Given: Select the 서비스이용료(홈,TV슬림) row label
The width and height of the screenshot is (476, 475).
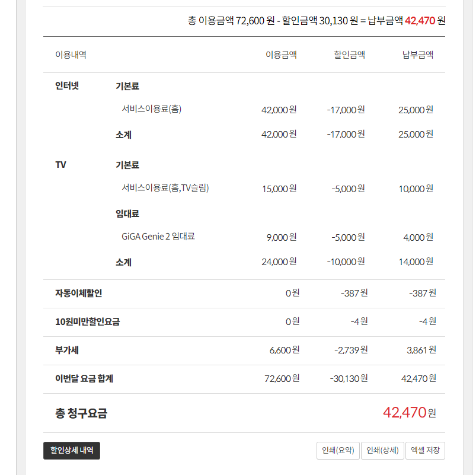Looking at the screenshot, I should pos(165,187).
